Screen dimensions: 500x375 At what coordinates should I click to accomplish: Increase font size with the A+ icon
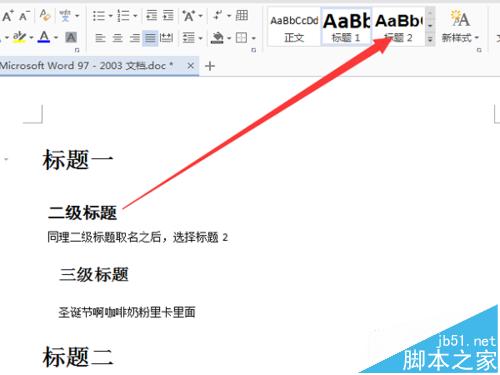(7, 16)
